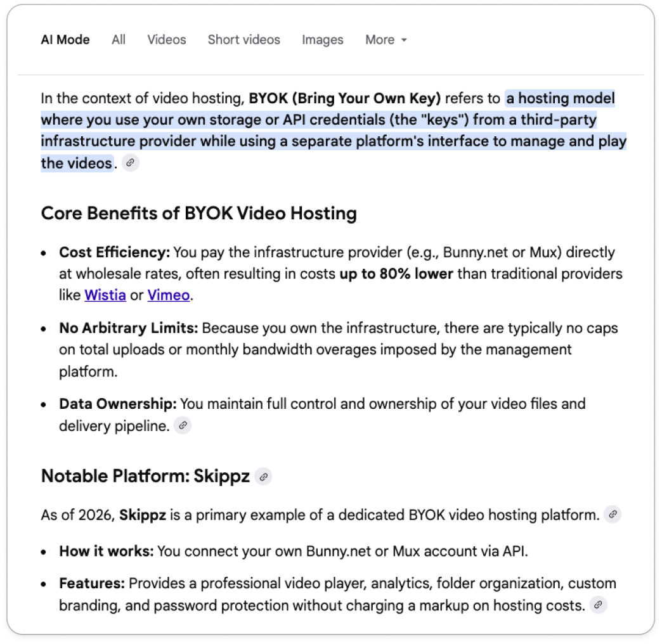Click the "Notable Platform: Skippz" heading
Viewport: 662px width, 644px height.
coord(145,476)
